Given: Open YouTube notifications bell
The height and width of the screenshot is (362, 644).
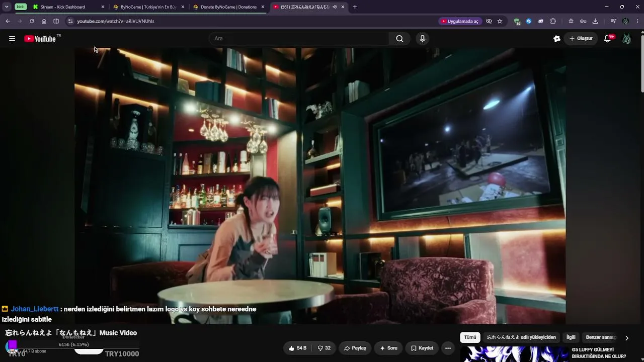Looking at the screenshot, I should tap(608, 39).
